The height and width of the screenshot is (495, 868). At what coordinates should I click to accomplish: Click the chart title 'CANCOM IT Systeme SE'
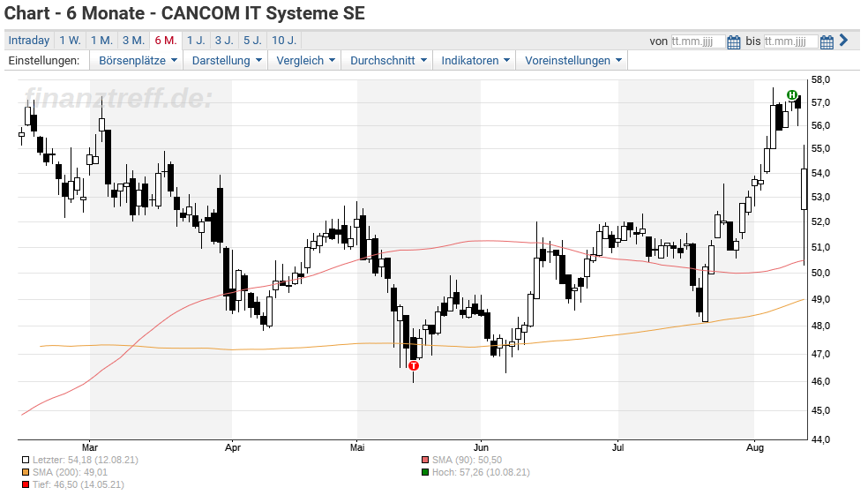click(x=262, y=13)
